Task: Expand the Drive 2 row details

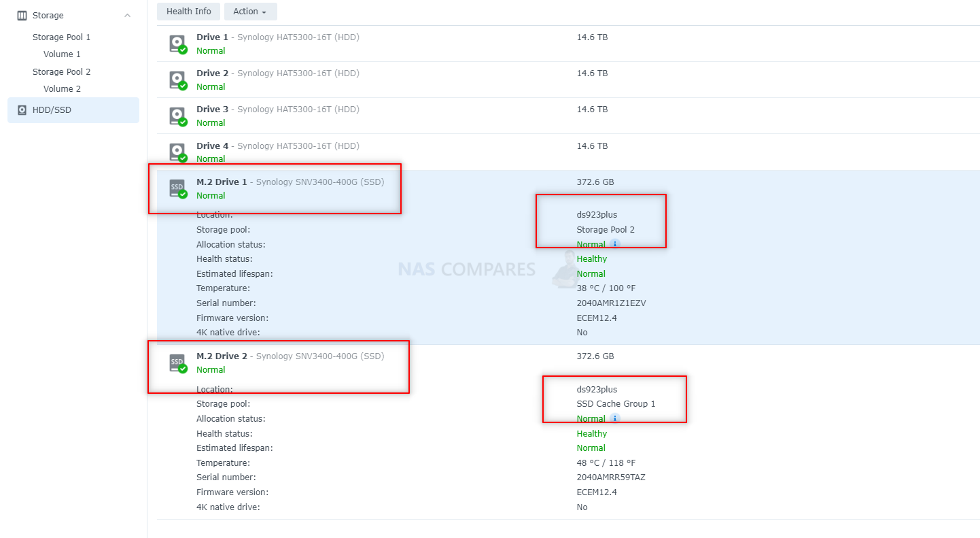Action: (568, 80)
